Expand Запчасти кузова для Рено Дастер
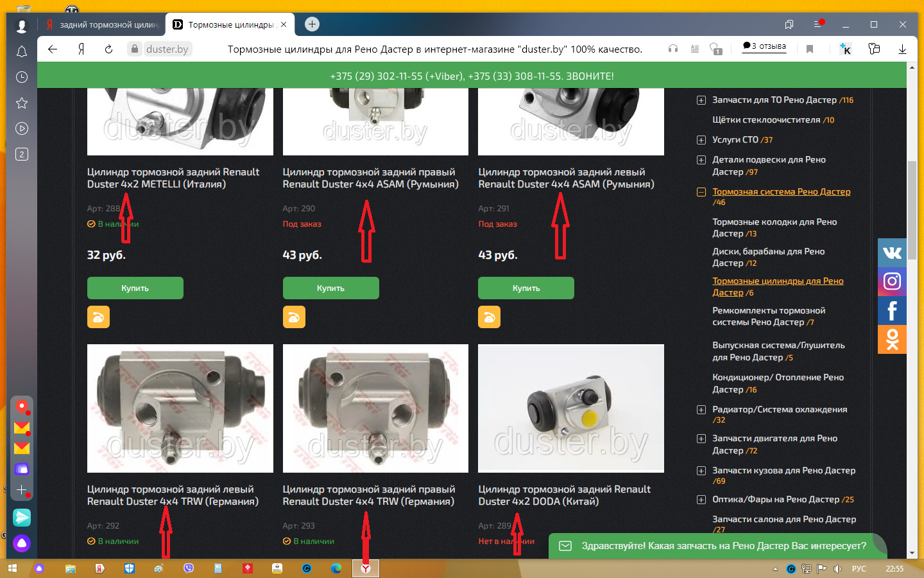This screenshot has width=924, height=578. tap(701, 471)
